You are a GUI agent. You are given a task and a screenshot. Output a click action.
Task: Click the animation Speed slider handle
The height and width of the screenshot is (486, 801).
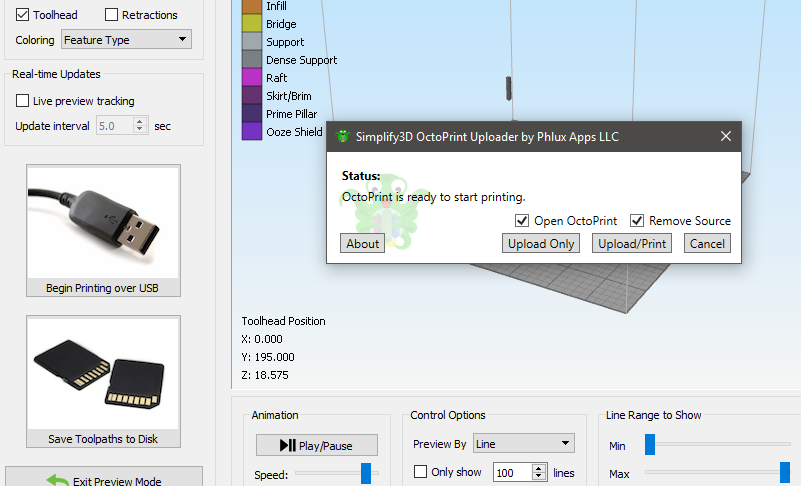[x=366, y=473]
